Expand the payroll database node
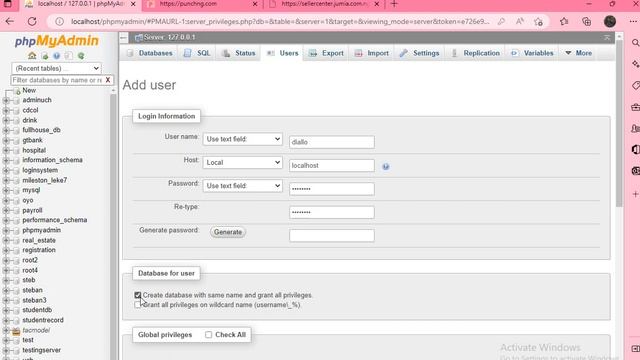The height and width of the screenshot is (360, 640). [x=6, y=211]
